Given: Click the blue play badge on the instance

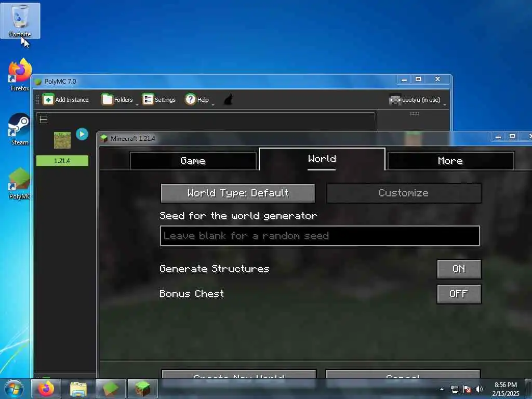Looking at the screenshot, I should point(82,134).
